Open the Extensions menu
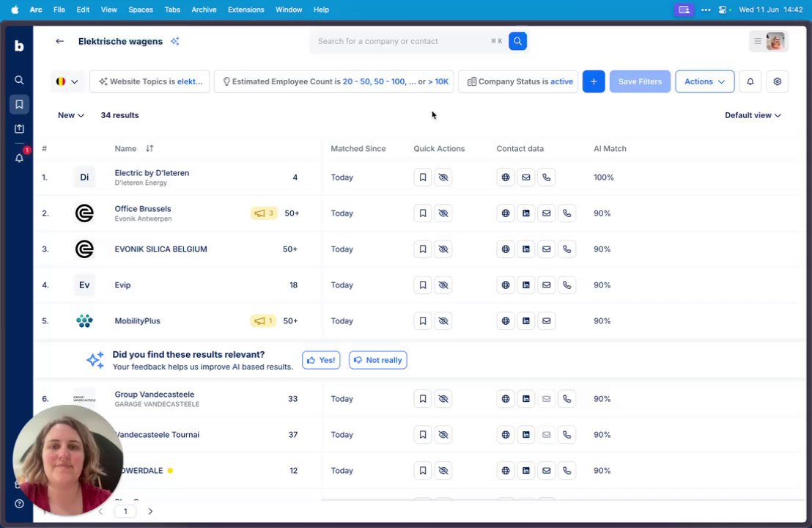Screen dimensions: 812x528 246,10
